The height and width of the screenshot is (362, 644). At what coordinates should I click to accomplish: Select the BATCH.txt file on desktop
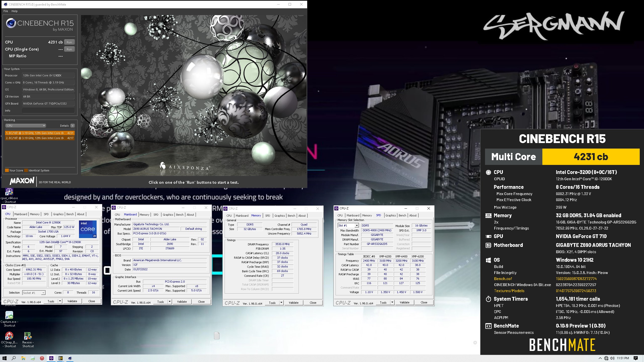pos(217,338)
